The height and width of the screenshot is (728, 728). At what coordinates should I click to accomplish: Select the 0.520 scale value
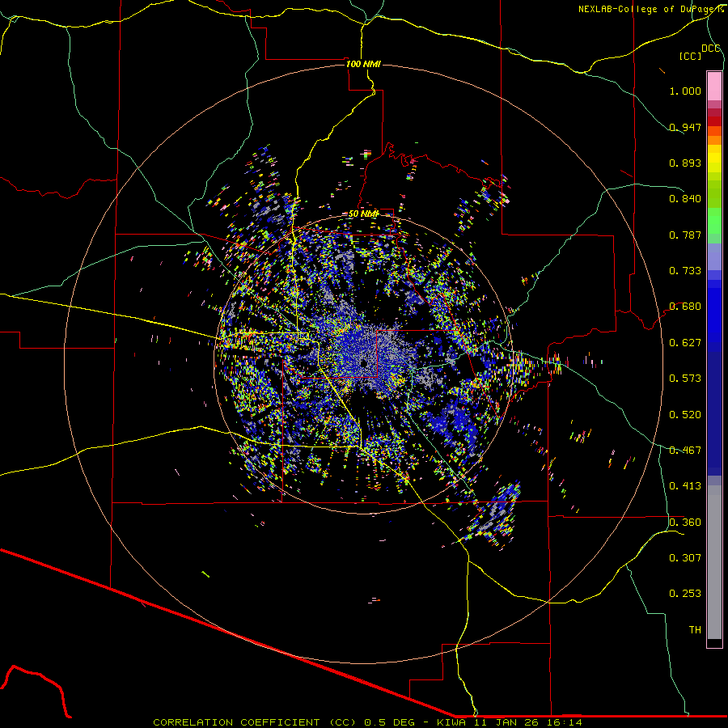pyautogui.click(x=685, y=415)
